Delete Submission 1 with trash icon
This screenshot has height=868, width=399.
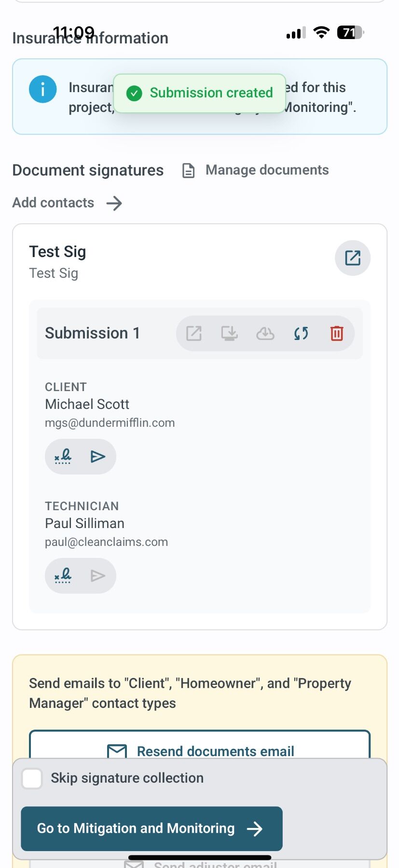pos(337,333)
